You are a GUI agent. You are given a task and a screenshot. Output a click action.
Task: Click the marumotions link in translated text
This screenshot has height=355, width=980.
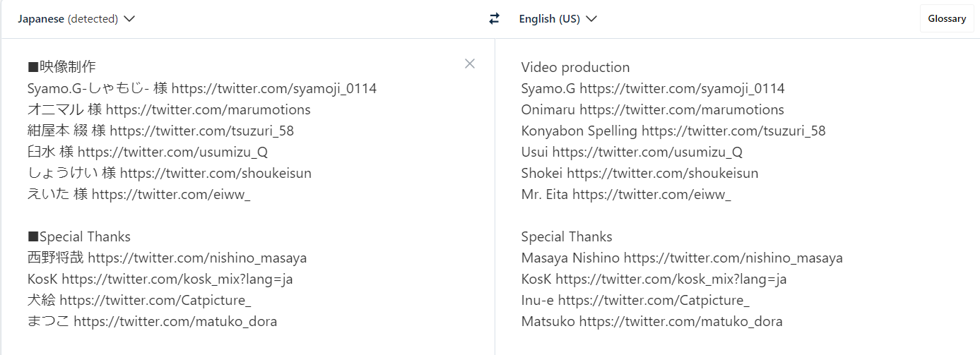click(682, 110)
